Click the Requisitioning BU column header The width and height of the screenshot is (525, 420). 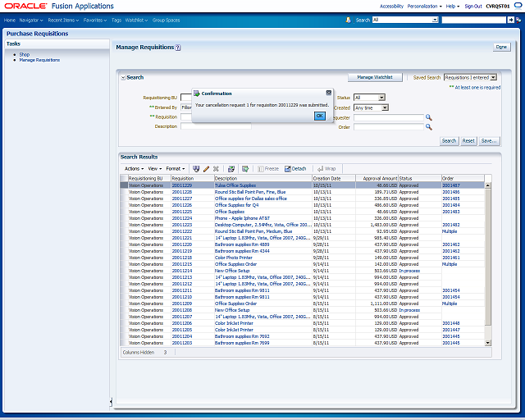pos(149,179)
